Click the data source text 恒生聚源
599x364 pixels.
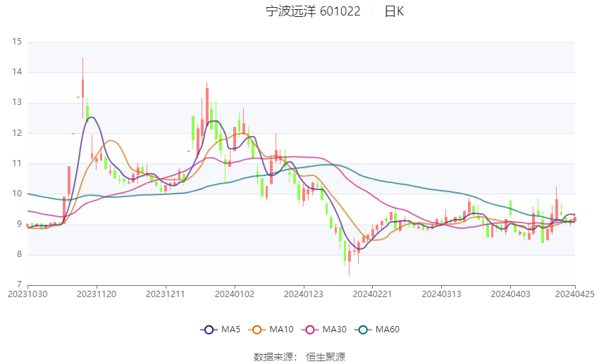pyautogui.click(x=326, y=357)
